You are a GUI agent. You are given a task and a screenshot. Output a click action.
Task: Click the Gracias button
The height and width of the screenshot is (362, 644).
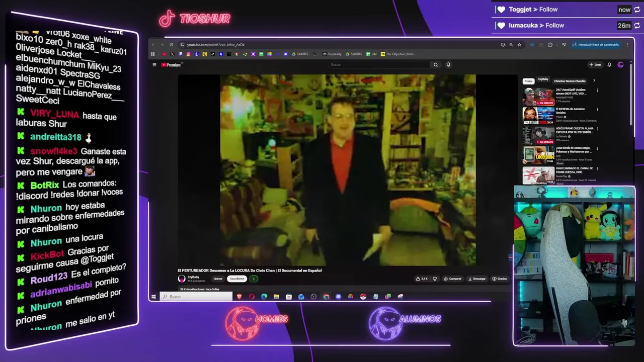pyautogui.click(x=500, y=279)
